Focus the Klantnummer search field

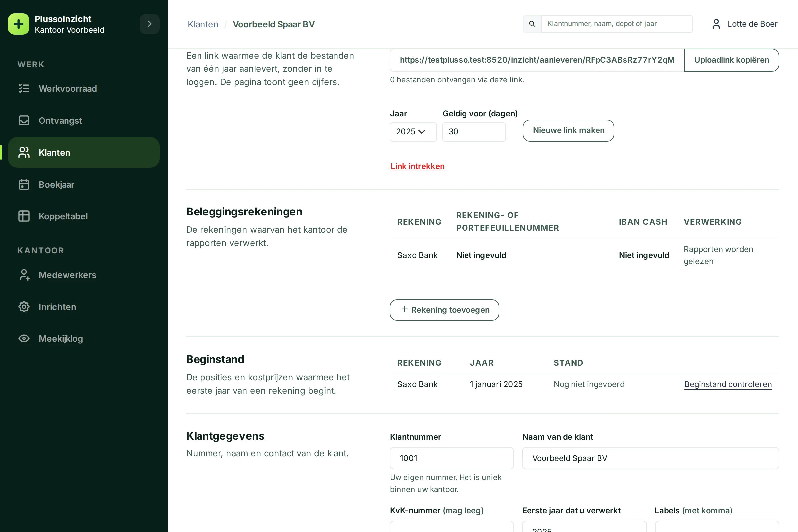point(617,24)
